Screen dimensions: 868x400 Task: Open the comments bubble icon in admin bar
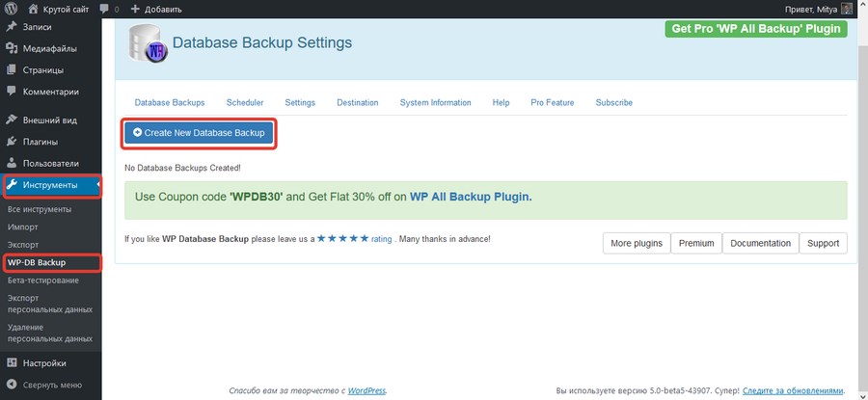104,10
